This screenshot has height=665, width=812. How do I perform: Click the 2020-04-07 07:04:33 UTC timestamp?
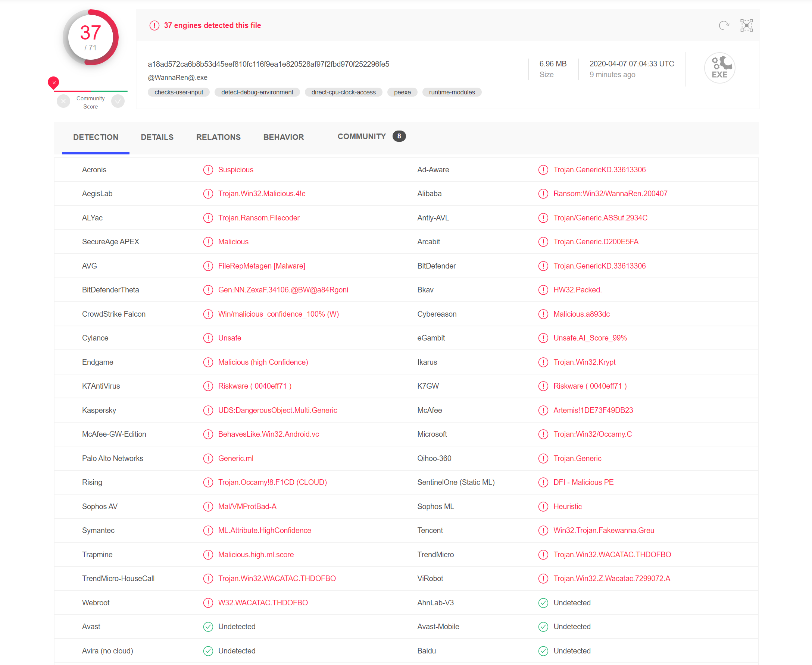[x=632, y=63]
